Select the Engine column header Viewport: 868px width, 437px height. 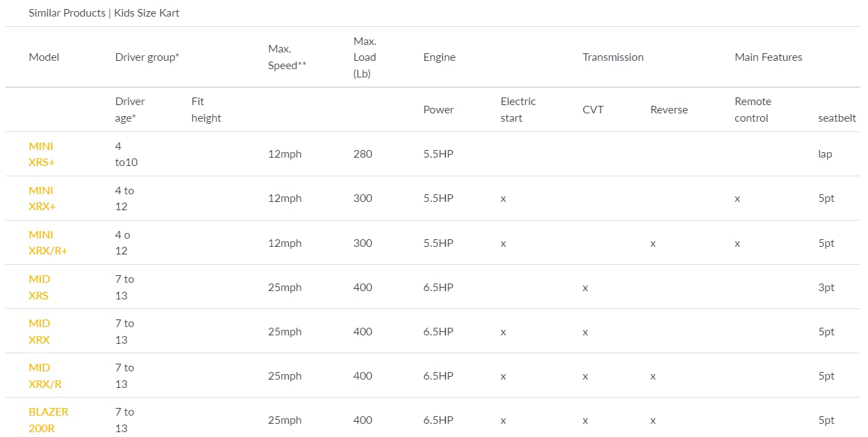tap(440, 57)
